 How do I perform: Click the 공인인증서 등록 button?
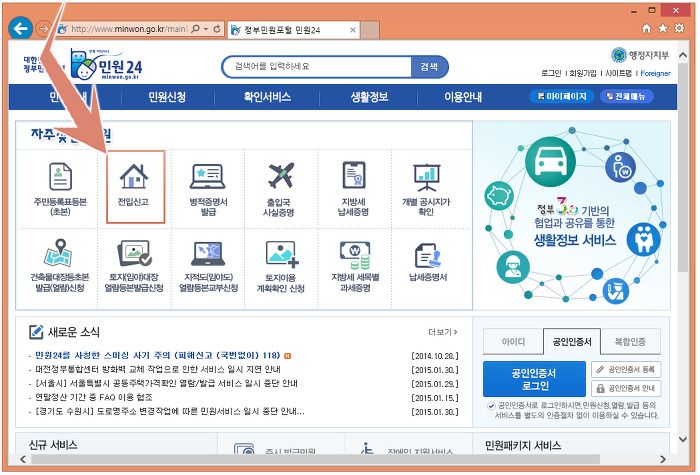[x=626, y=370]
